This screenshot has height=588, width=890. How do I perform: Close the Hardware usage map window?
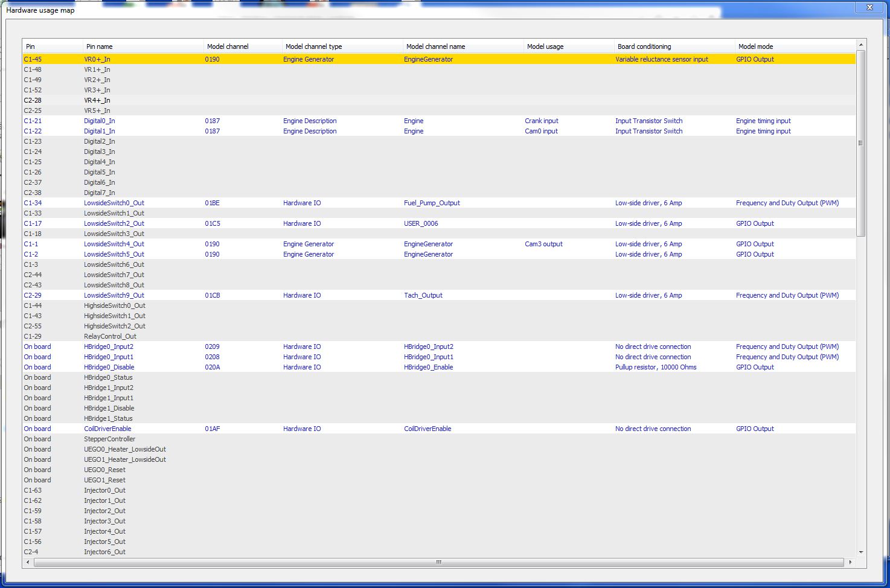tap(869, 8)
